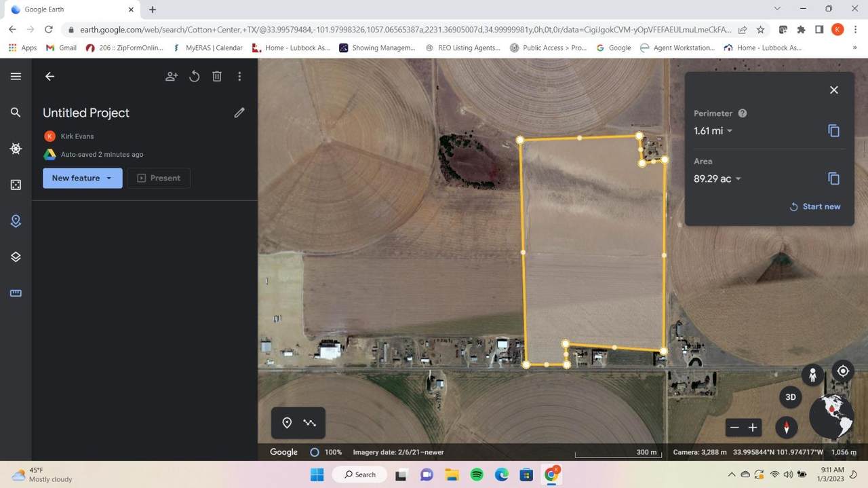This screenshot has width=868, height=488.
Task: Open the Showing Management bookmark
Action: pos(377,48)
